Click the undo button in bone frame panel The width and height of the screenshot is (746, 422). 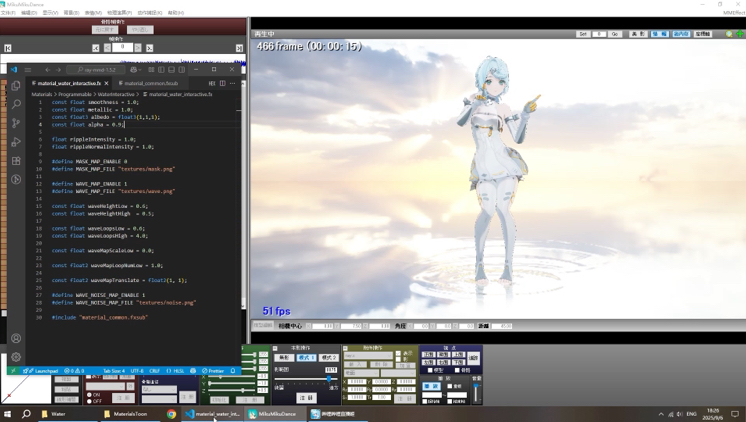[x=104, y=29]
